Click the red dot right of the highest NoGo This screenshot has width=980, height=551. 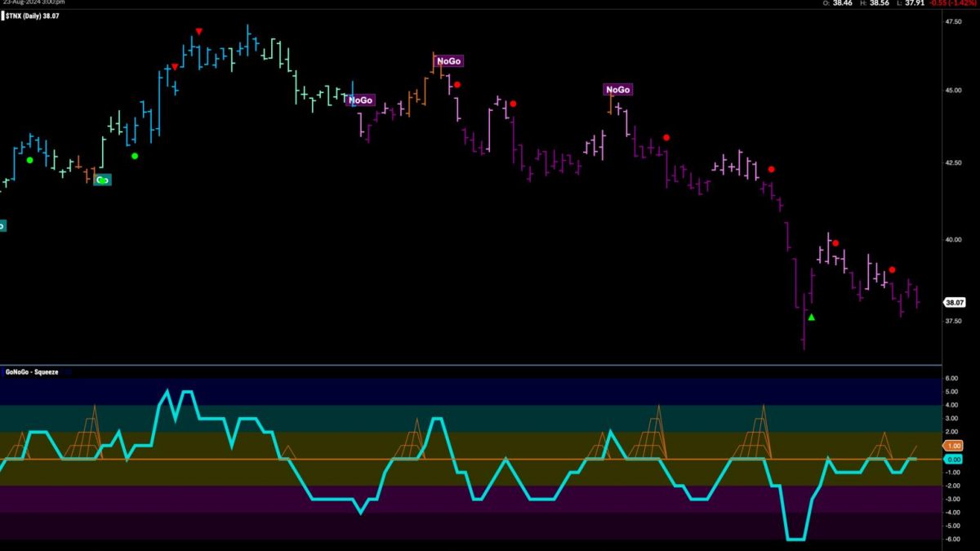[x=457, y=84]
